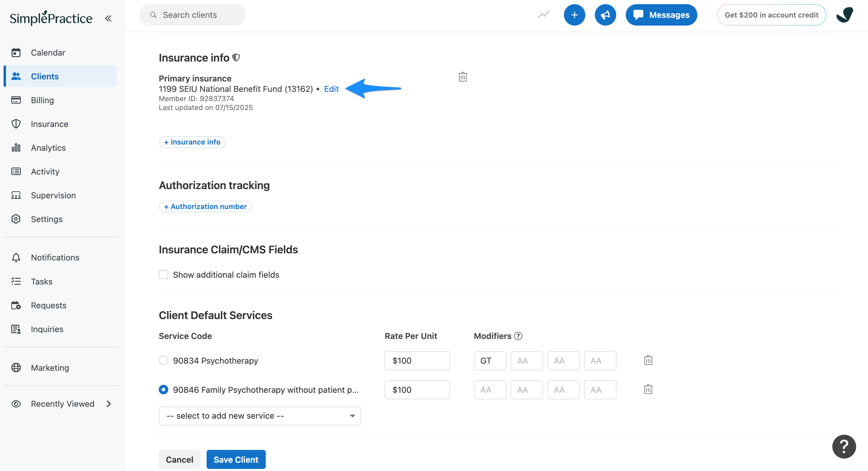
Task: Click the Requests calendar icon
Action: coord(16,305)
